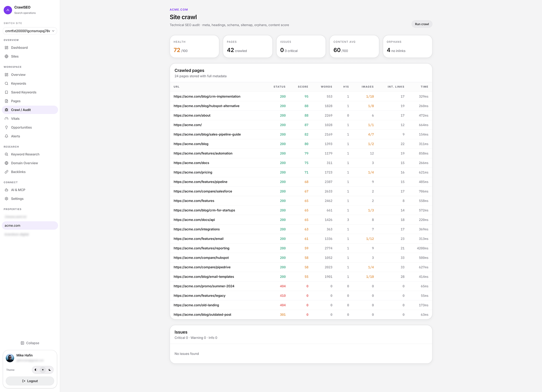
Task: Sort by the STATUS column header
Action: point(279,87)
